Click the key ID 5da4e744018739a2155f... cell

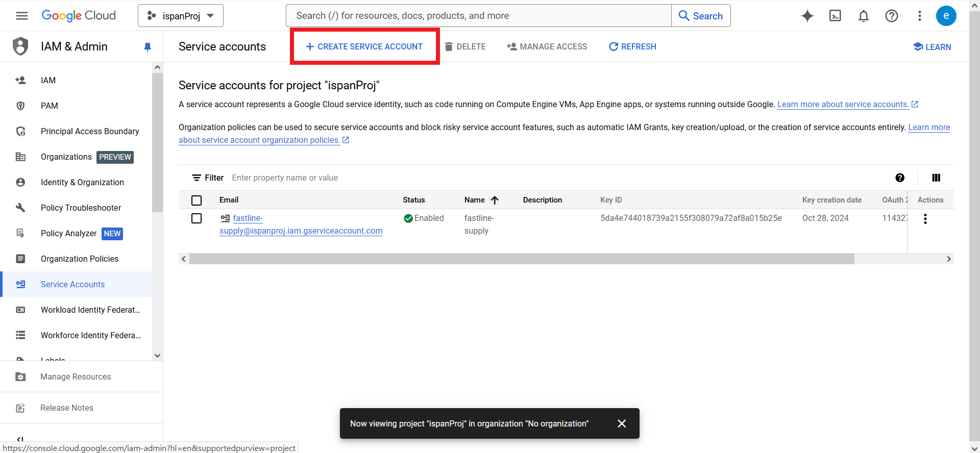691,218
